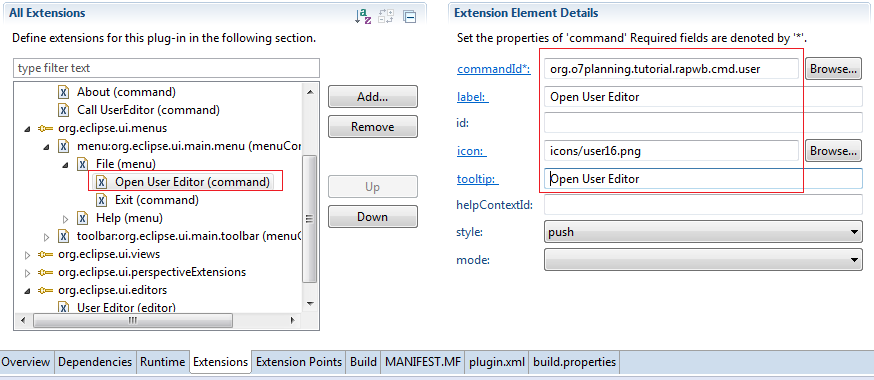Click the org.eclipse.ui.menus extension key icon

click(46, 128)
